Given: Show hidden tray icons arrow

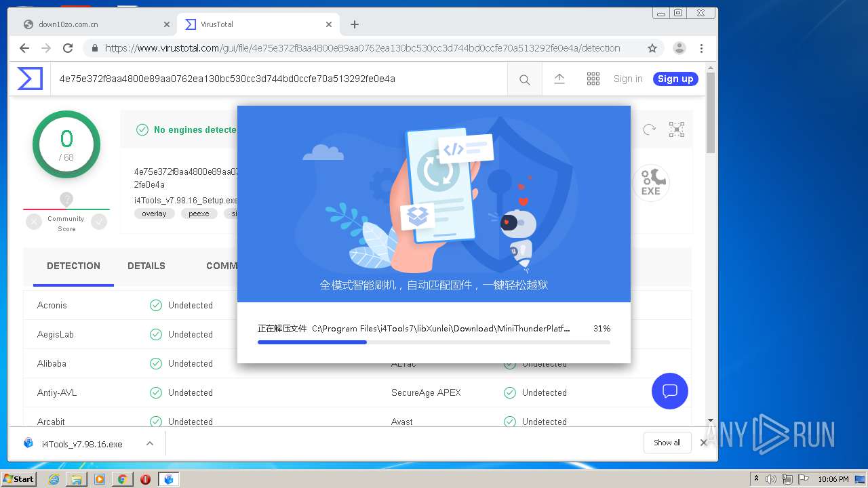Looking at the screenshot, I should (756, 479).
